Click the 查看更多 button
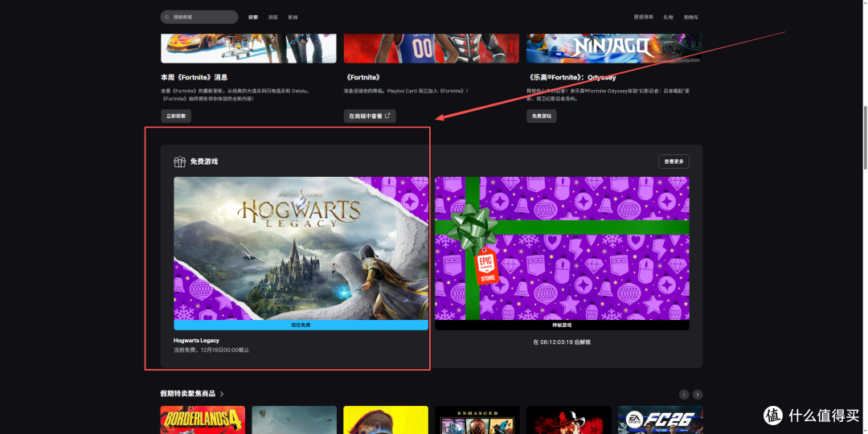Viewport: 868px width, 434px height. pyautogui.click(x=674, y=162)
